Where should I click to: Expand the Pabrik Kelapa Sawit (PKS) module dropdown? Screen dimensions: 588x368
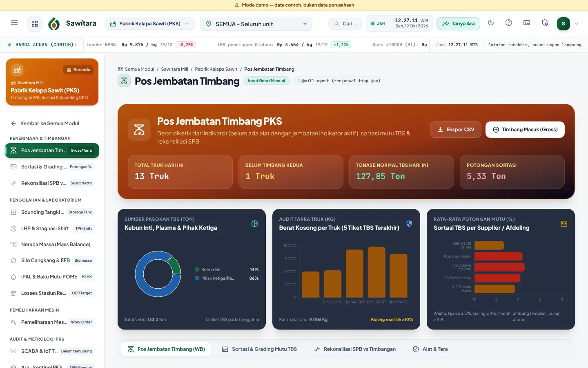coord(149,24)
